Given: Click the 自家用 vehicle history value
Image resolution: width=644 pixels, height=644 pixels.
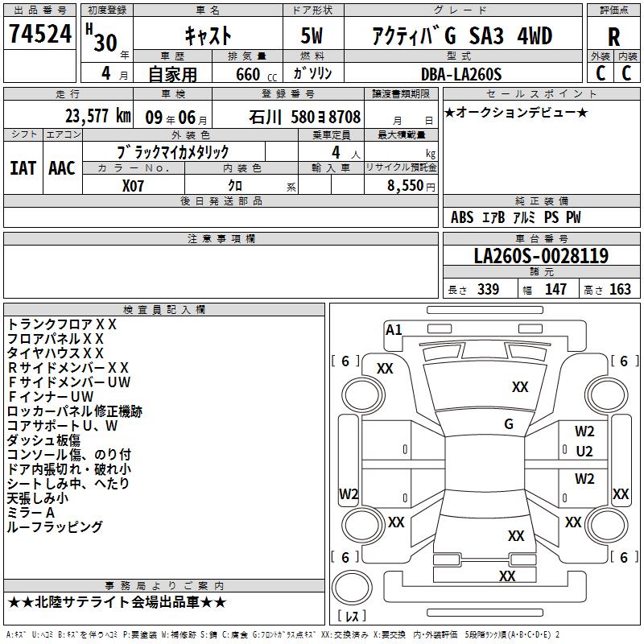Looking at the screenshot, I should (x=172, y=74).
